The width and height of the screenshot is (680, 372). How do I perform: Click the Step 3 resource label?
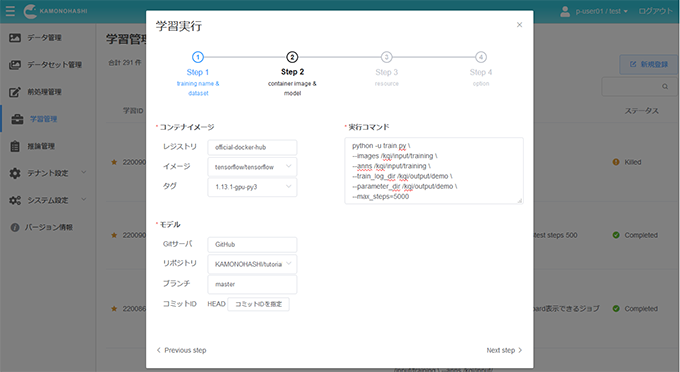click(x=386, y=84)
